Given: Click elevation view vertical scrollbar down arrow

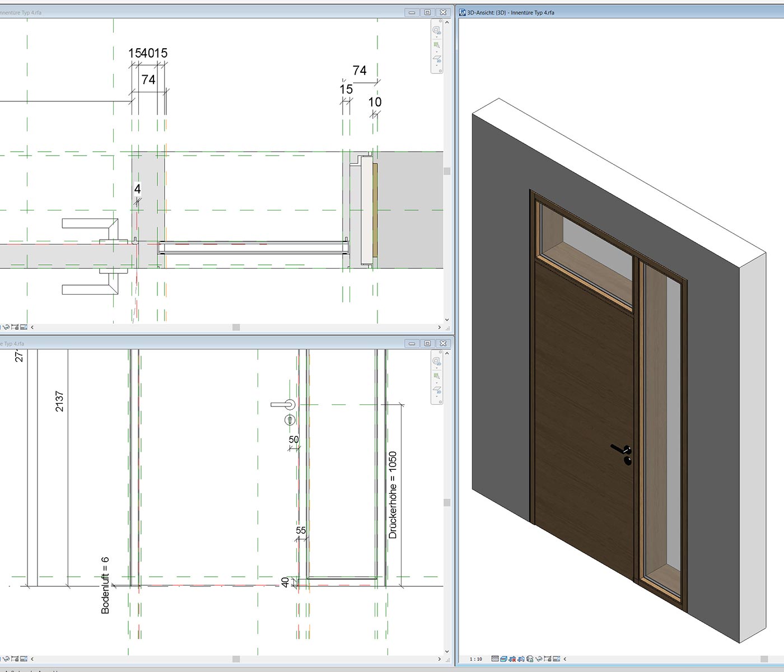Looking at the screenshot, I should coord(447,651).
